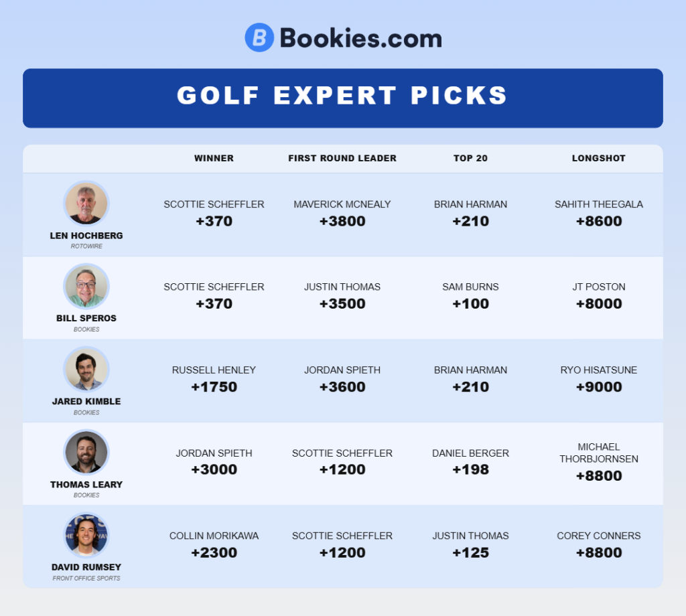Select the Longshot column header
This screenshot has width=686, height=616.
click(599, 159)
